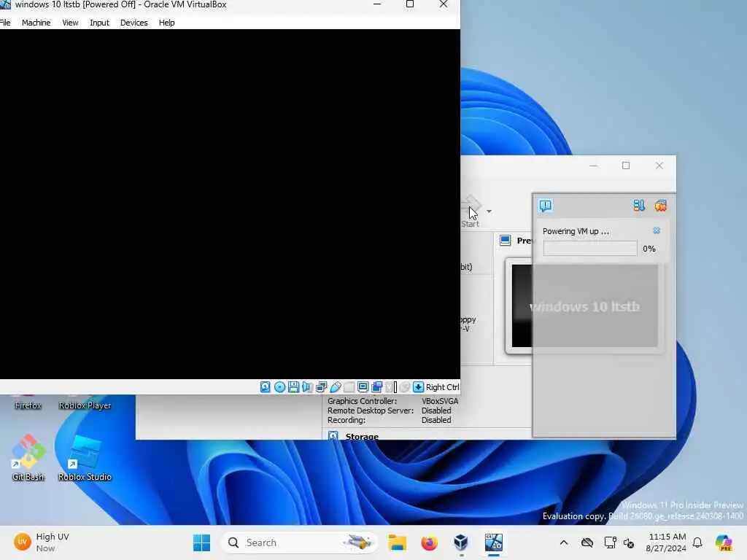Expand the Start button dropdown arrow
Screen dimensions: 747x560
[x=489, y=211]
